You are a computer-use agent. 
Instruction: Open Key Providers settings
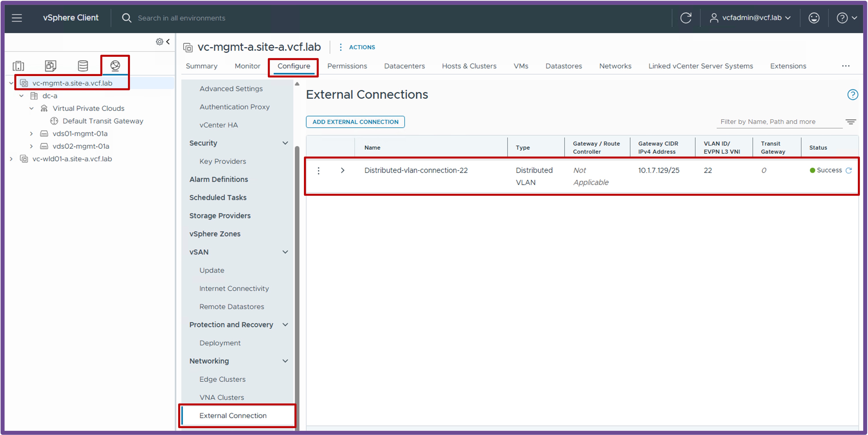click(x=223, y=161)
